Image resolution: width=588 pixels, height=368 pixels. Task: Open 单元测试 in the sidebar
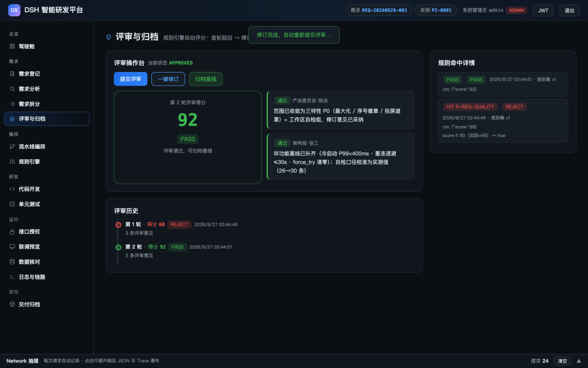(x=46, y=204)
